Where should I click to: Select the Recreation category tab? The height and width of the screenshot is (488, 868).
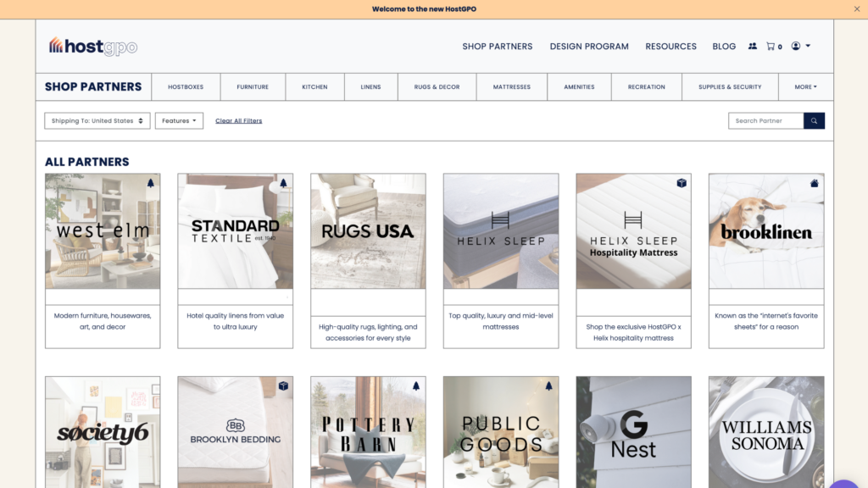click(x=647, y=87)
